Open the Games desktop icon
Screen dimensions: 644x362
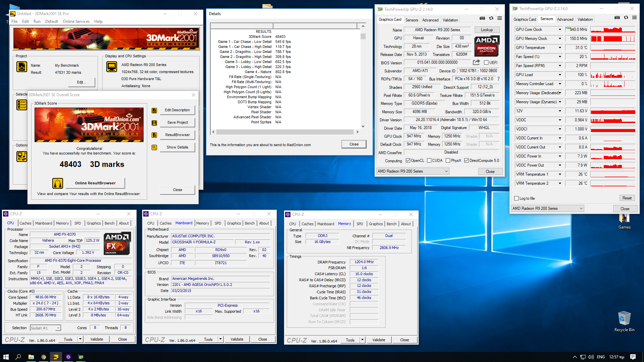click(x=624, y=221)
